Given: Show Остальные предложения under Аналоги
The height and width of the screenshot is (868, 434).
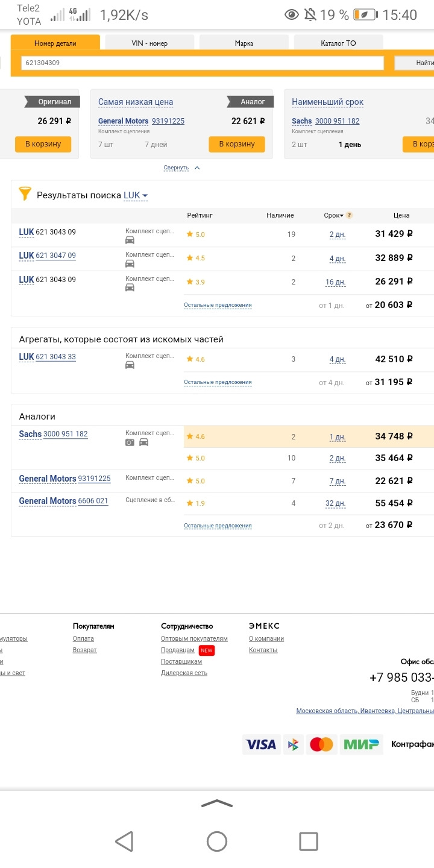Looking at the screenshot, I should click(218, 526).
